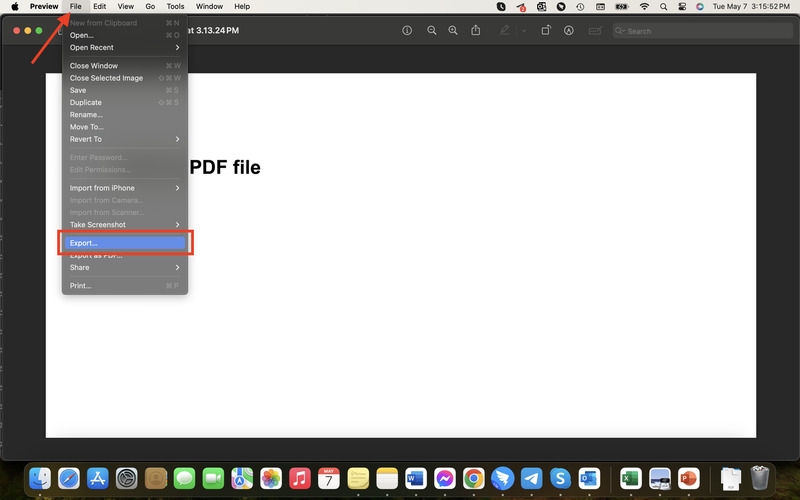800x500 pixels.
Task: Click the Siri icon in menu bar
Action: [700, 7]
